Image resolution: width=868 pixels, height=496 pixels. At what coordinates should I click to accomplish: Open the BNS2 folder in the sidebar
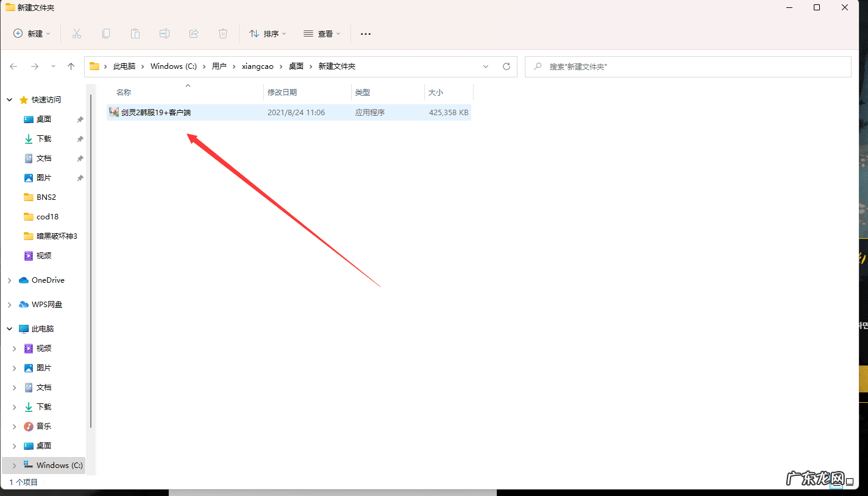point(45,197)
